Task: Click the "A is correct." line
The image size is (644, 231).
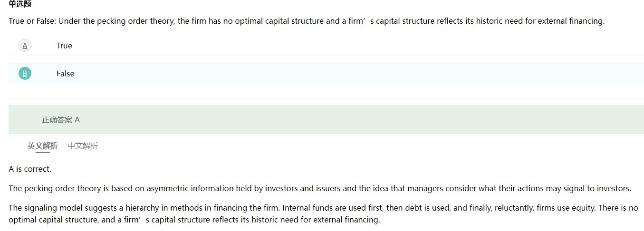Action: tap(30, 169)
